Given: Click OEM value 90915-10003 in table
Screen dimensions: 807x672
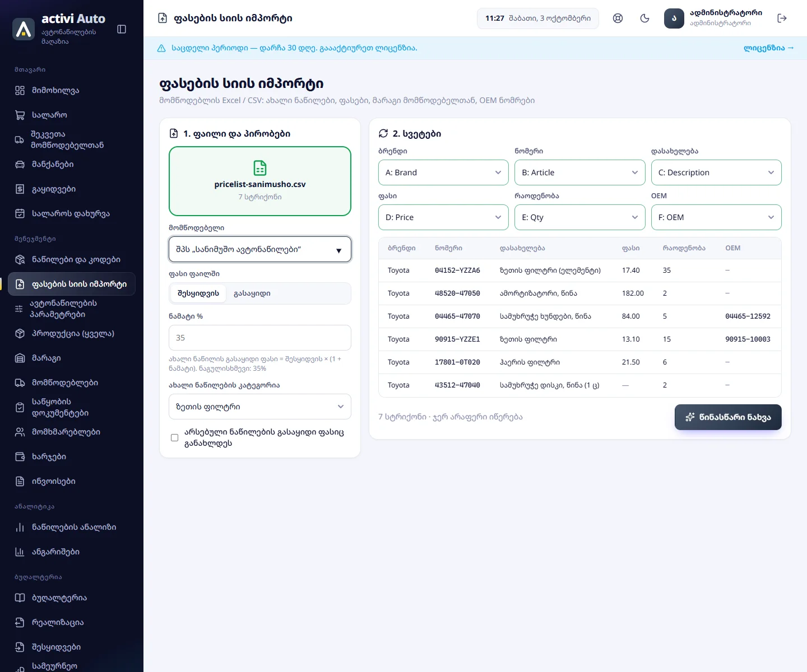Looking at the screenshot, I should [748, 339].
